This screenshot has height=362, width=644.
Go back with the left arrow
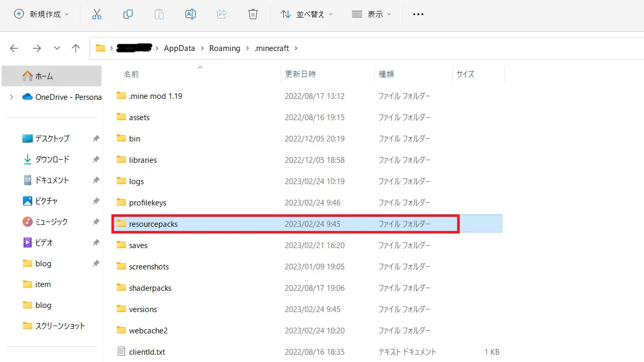coord(14,48)
